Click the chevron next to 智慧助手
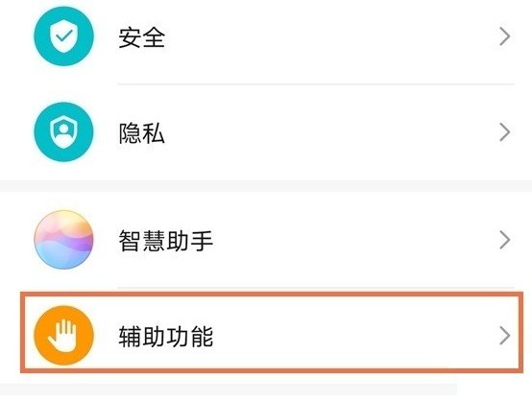The image size is (532, 402). [505, 240]
